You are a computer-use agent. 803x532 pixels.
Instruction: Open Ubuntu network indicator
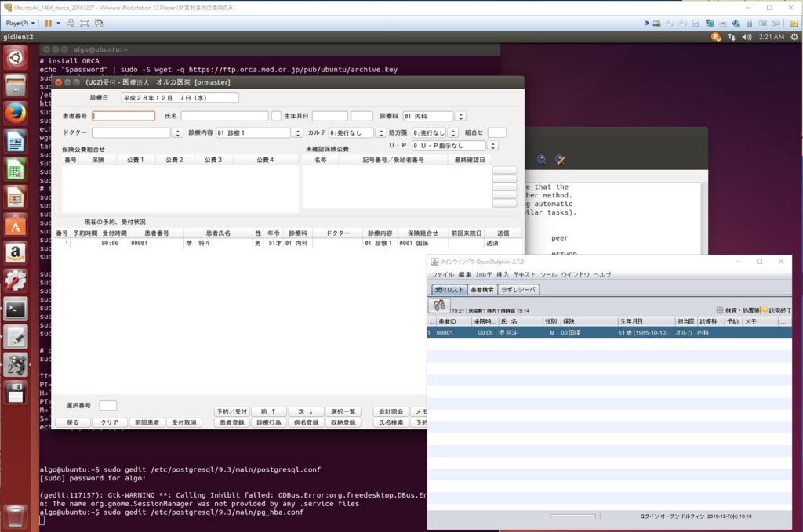coord(732,37)
